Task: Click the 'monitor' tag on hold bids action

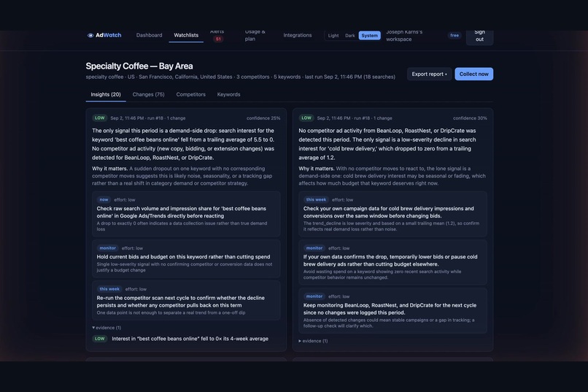Action: pos(108,248)
